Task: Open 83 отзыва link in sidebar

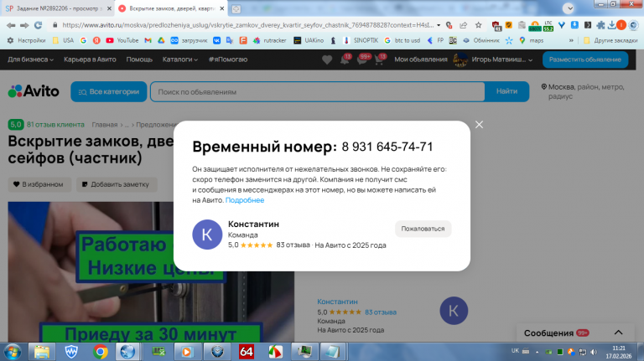Action: click(381, 312)
